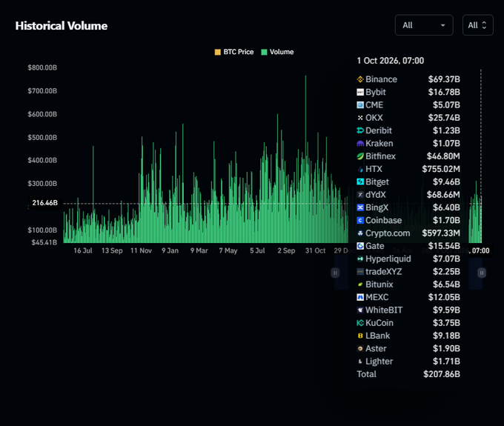This screenshot has height=426, width=504.
Task: Click the Lighter logo icon
Action: click(x=360, y=362)
